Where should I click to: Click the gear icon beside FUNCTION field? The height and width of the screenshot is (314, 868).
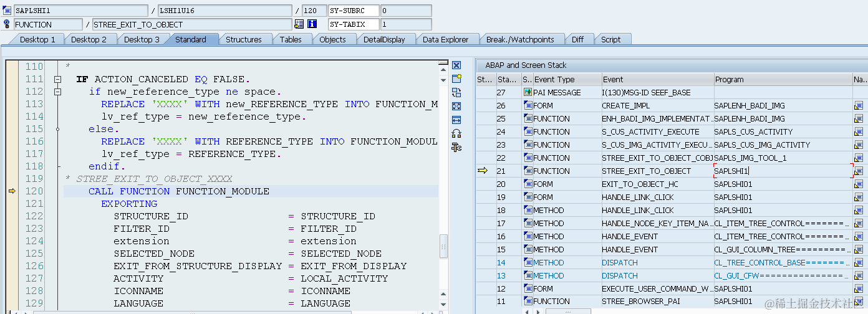(x=7, y=24)
